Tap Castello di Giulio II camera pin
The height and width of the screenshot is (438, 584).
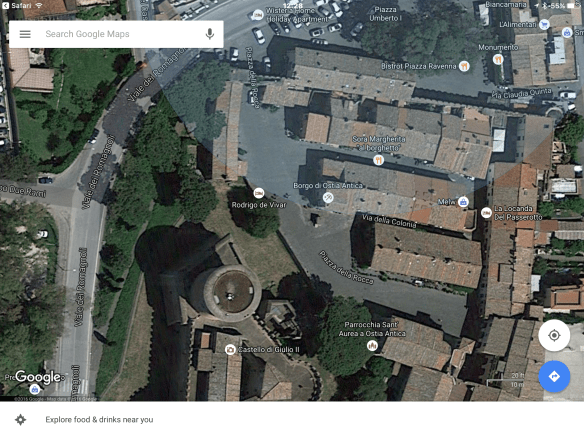(230, 349)
